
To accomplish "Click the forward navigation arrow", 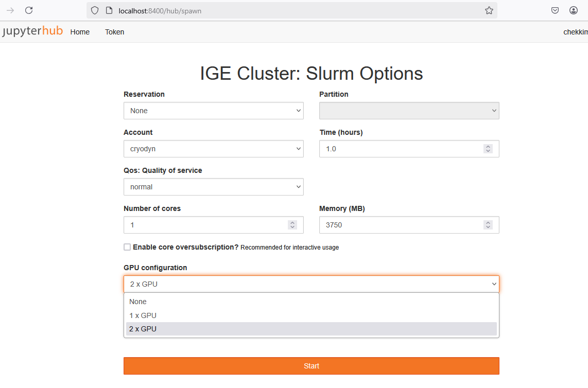I will tap(10, 10).
